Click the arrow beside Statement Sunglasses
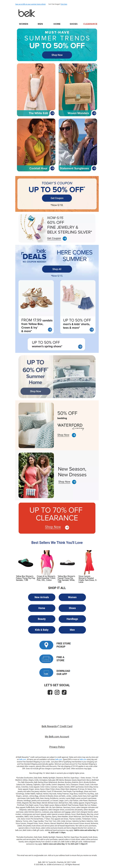114x868 pixels. point(94,168)
